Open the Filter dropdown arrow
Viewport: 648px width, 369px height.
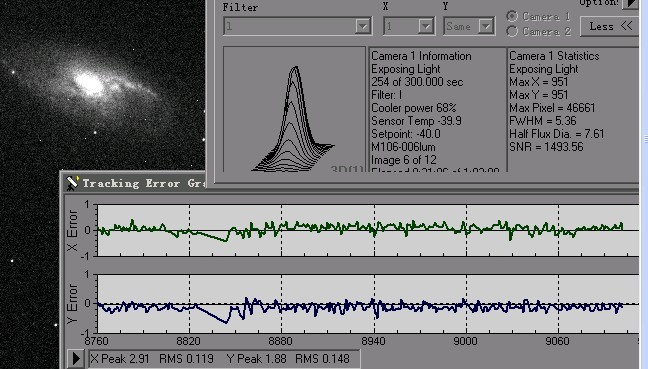[x=362, y=26]
